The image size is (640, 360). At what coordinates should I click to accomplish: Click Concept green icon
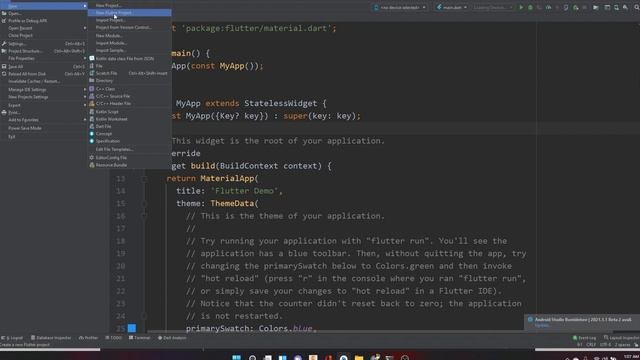click(92, 133)
